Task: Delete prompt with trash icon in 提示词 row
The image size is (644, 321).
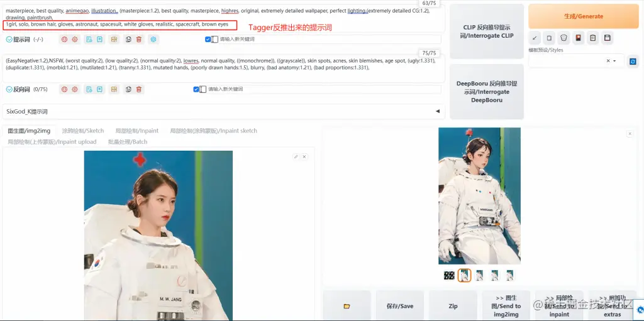Action: coord(139,40)
